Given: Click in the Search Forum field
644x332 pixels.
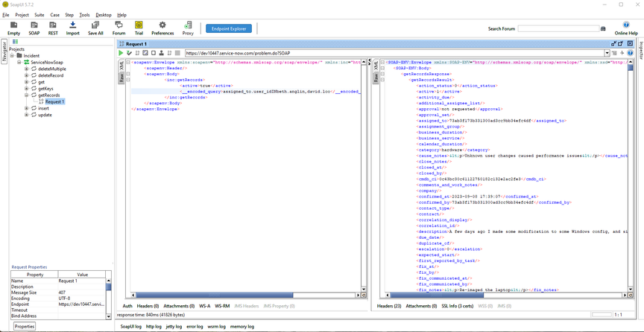Looking at the screenshot, I should tap(558, 29).
